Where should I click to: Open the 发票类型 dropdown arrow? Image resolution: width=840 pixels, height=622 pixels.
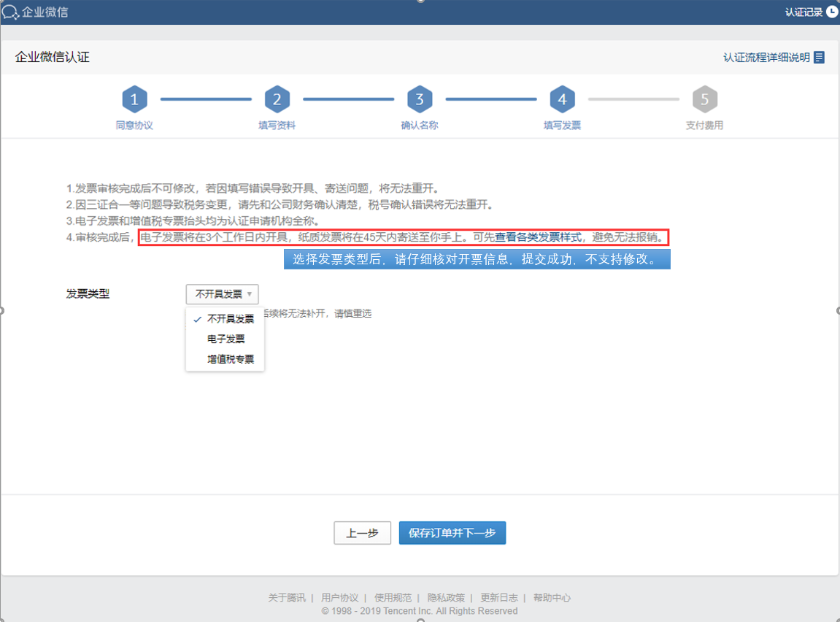tap(248, 293)
